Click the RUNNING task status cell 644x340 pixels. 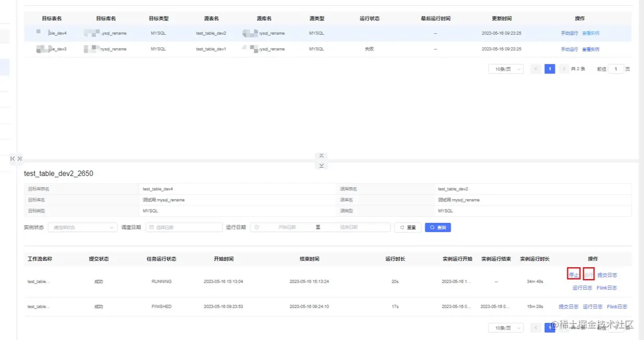coord(161,281)
